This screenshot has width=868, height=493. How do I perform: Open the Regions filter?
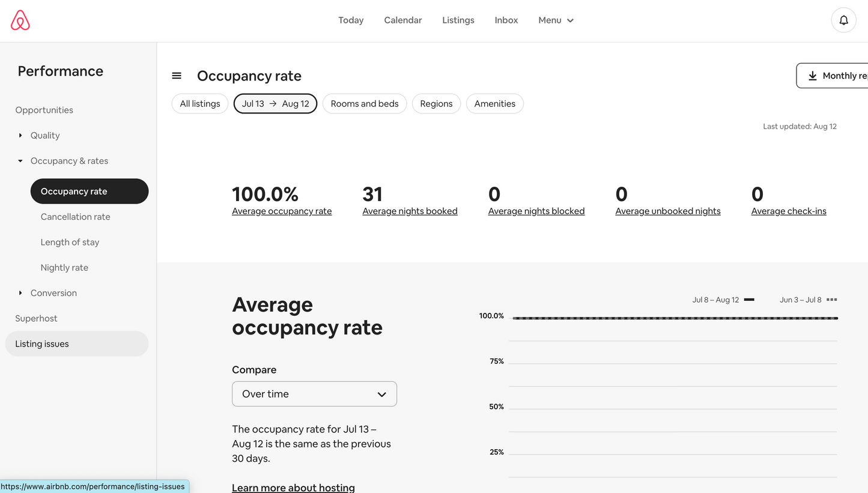(436, 103)
